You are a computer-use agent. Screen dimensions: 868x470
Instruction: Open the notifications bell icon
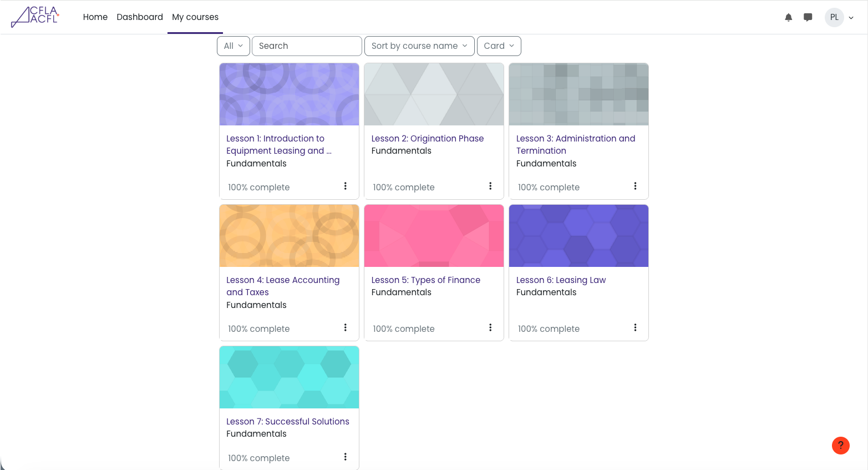point(788,17)
